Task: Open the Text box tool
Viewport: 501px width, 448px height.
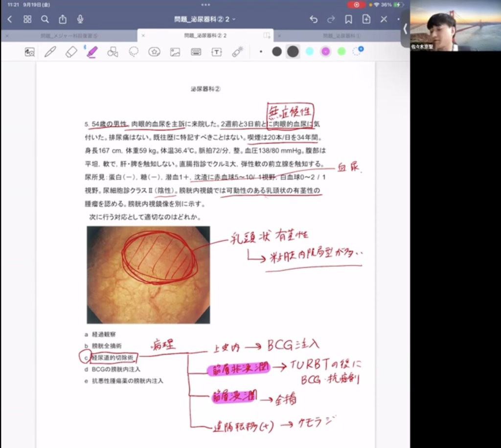Action: [x=216, y=51]
